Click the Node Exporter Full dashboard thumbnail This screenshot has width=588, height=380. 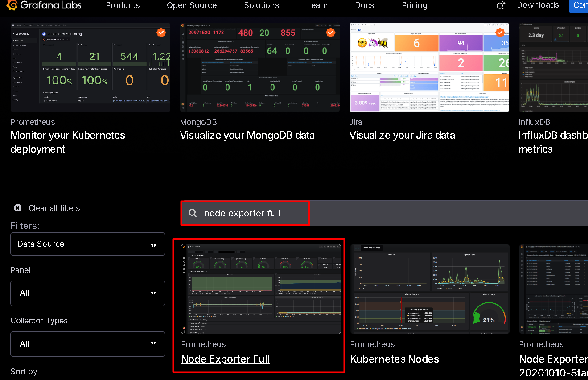coord(261,289)
